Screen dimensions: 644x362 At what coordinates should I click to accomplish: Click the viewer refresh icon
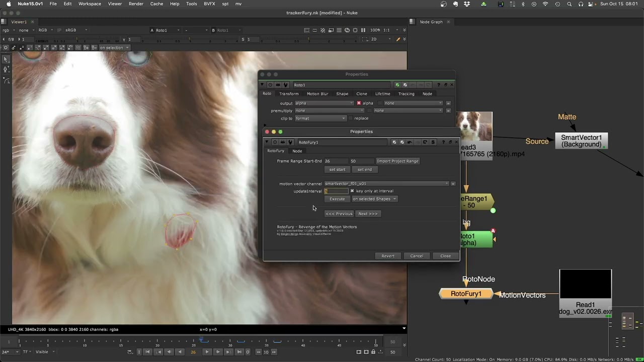coord(347,30)
